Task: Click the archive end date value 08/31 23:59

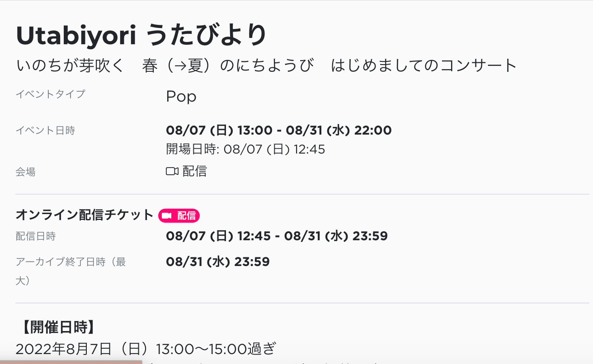Action: [x=218, y=262]
